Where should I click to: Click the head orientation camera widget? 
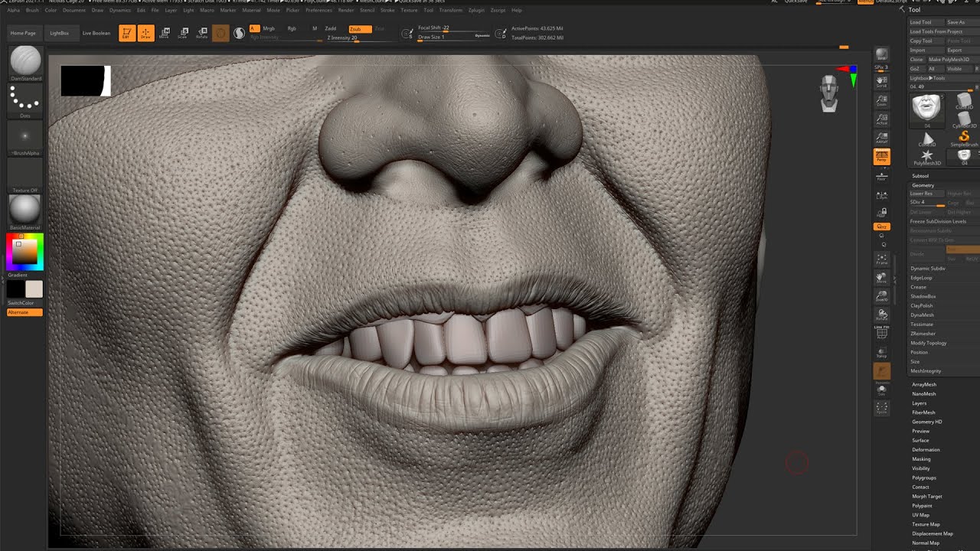pos(829,93)
